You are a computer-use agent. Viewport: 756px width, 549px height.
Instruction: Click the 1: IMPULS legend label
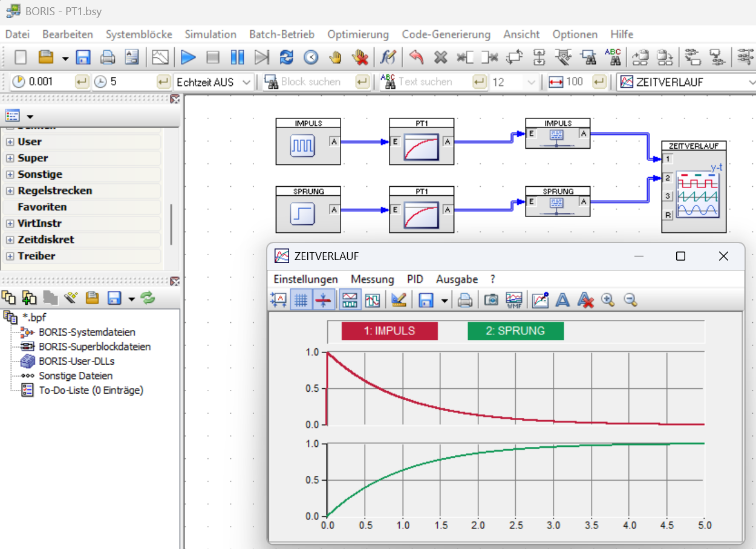(x=389, y=331)
